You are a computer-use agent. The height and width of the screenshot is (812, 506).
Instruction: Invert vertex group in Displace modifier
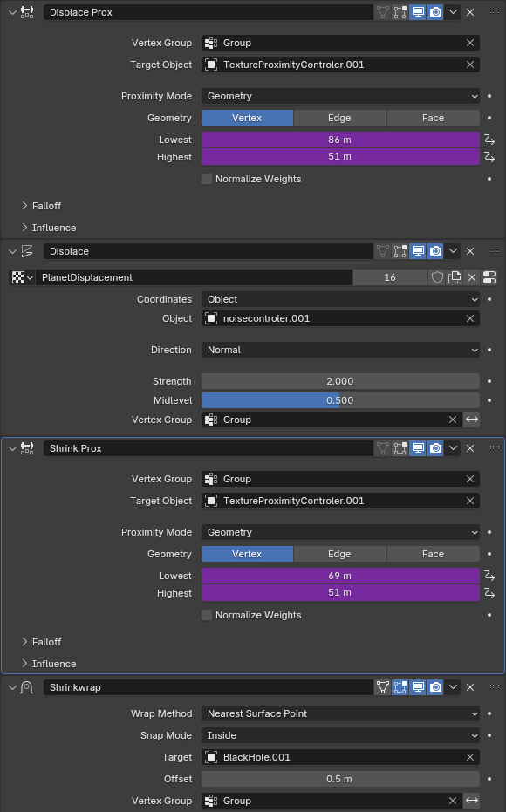(471, 420)
